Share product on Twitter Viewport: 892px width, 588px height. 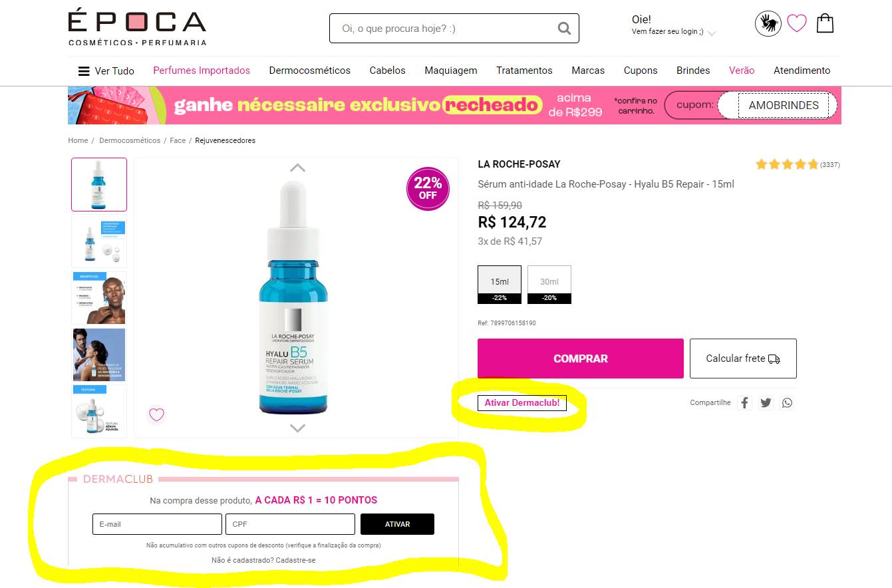tap(766, 402)
